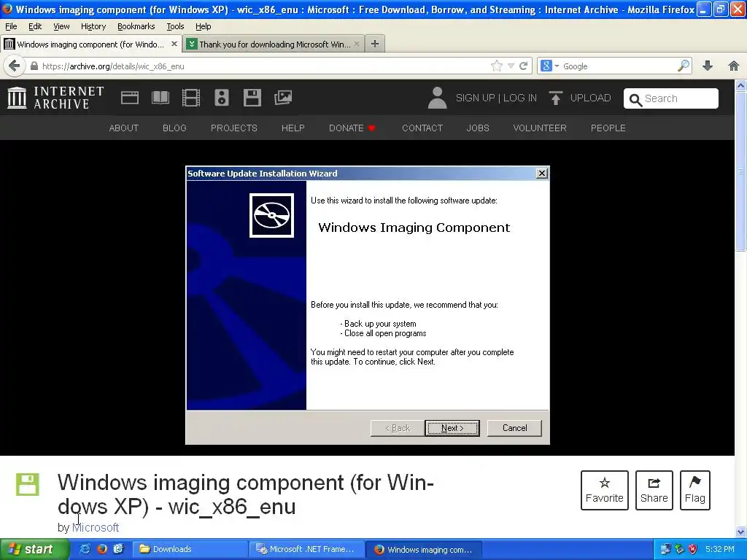Click ABOUT in the site navigation

pyautogui.click(x=123, y=128)
